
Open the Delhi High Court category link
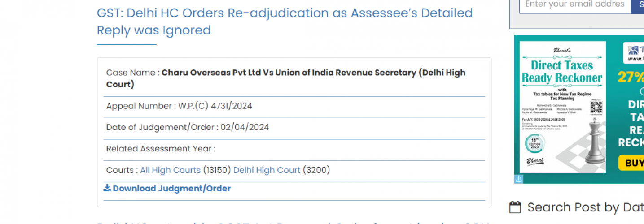[267, 170]
